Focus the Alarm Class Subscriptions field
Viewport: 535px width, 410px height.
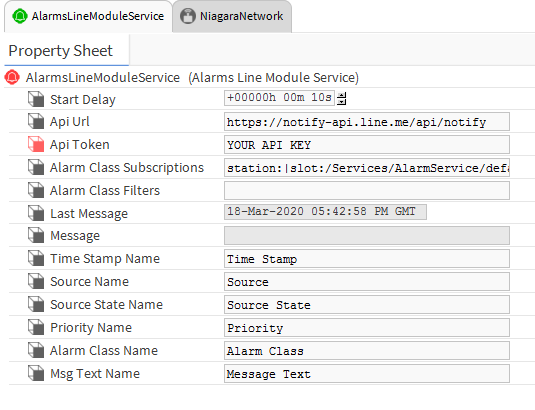(367, 167)
